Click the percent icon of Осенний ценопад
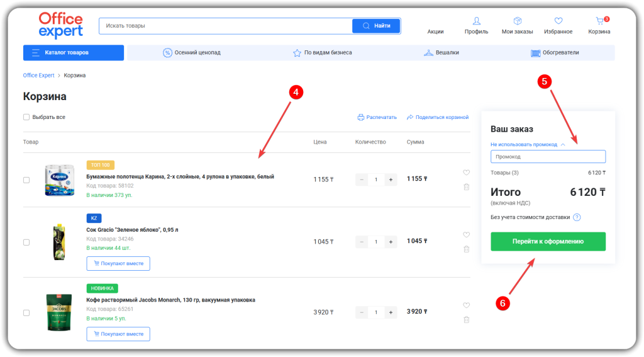 tap(167, 53)
